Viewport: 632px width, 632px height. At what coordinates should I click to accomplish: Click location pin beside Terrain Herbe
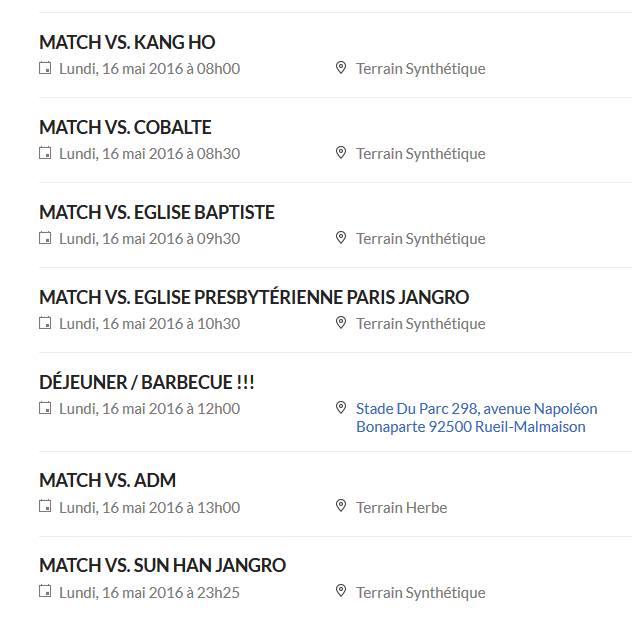click(341, 506)
